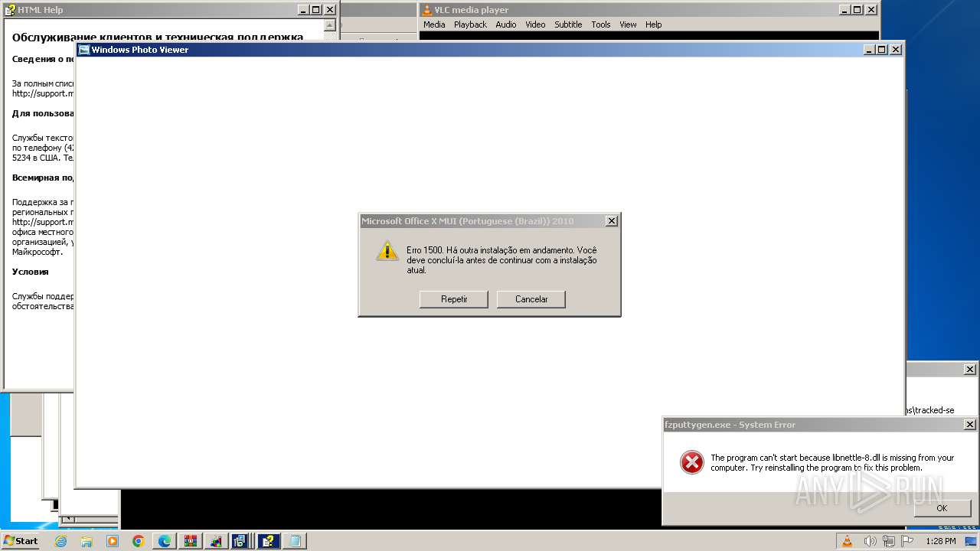The width and height of the screenshot is (980, 551).
Task: Open the VLC Media menu
Action: [x=434, y=24]
